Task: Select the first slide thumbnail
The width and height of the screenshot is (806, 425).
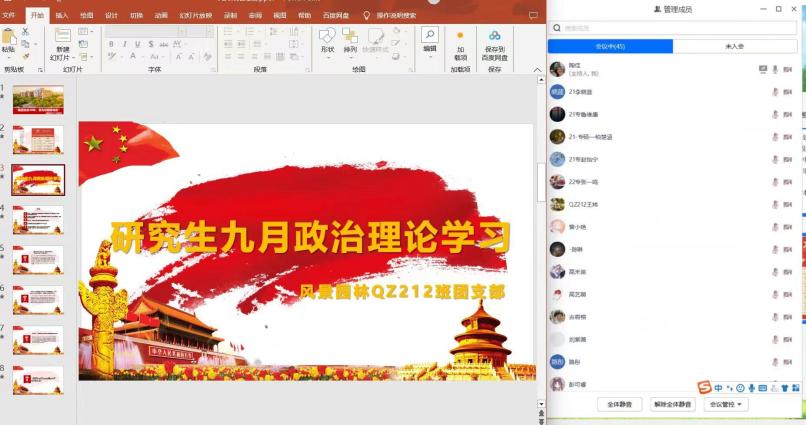Action: pyautogui.click(x=38, y=99)
